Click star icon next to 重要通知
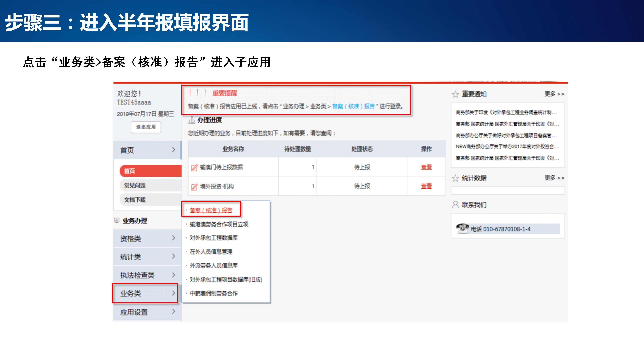 455,94
